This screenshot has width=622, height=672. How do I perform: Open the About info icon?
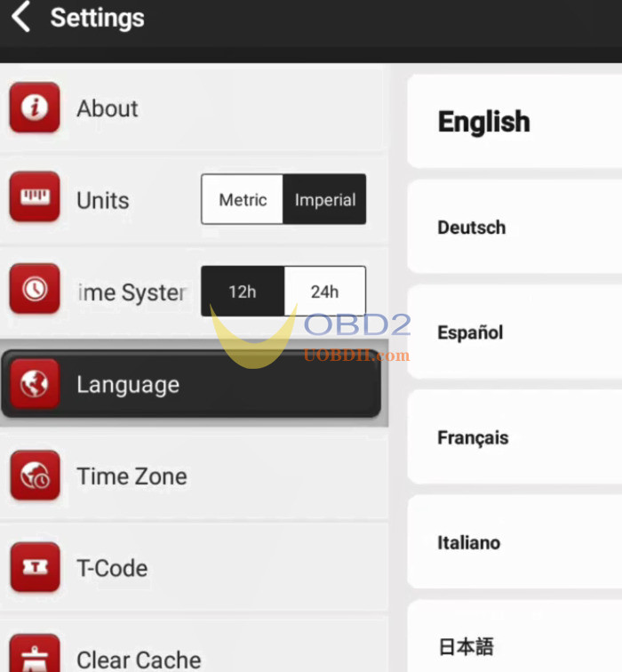(x=35, y=108)
